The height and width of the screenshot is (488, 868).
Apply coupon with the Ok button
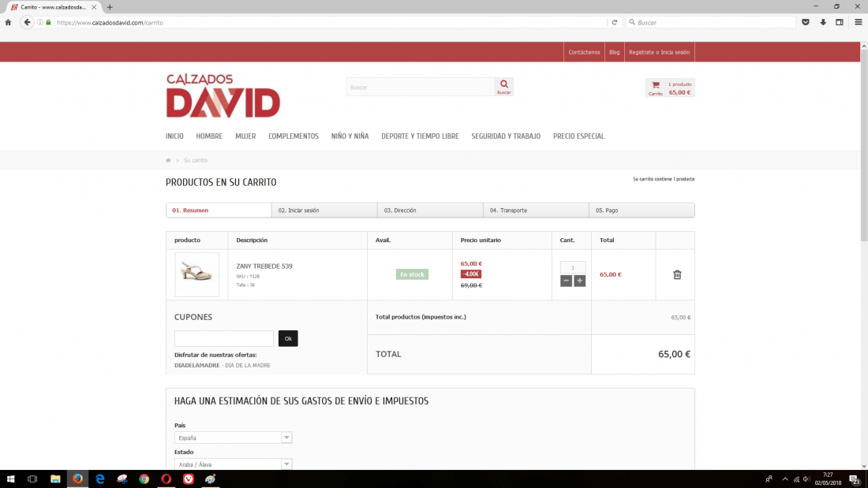(288, 339)
